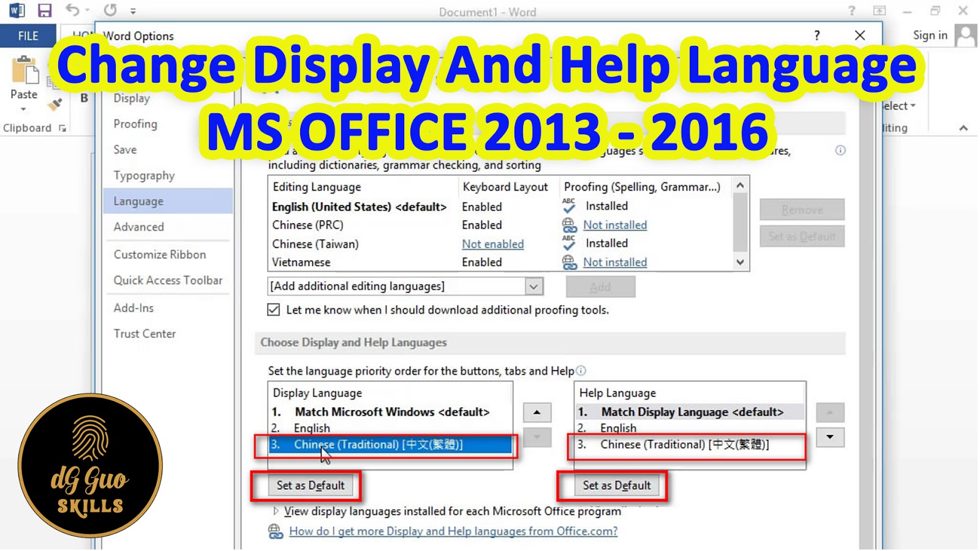
Task: Click the info icon next to language priority text
Action: tap(580, 370)
